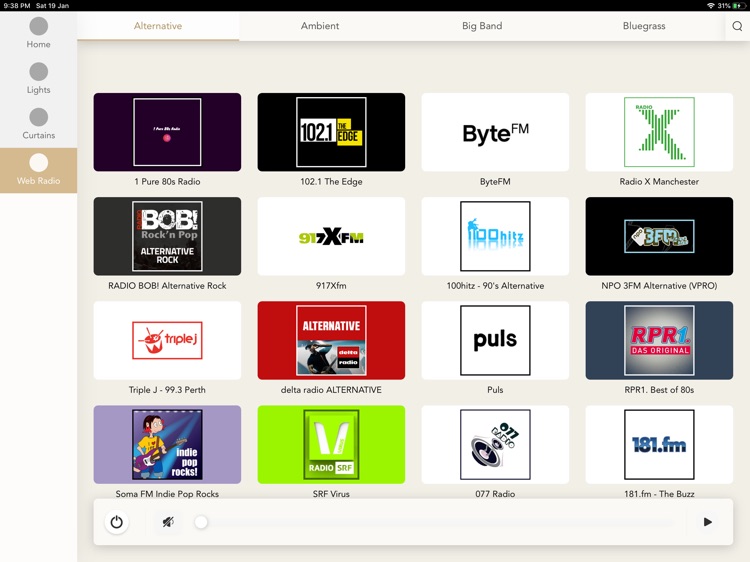750x562 pixels.
Task: Switch to the Big Band tab
Action: coord(482,26)
